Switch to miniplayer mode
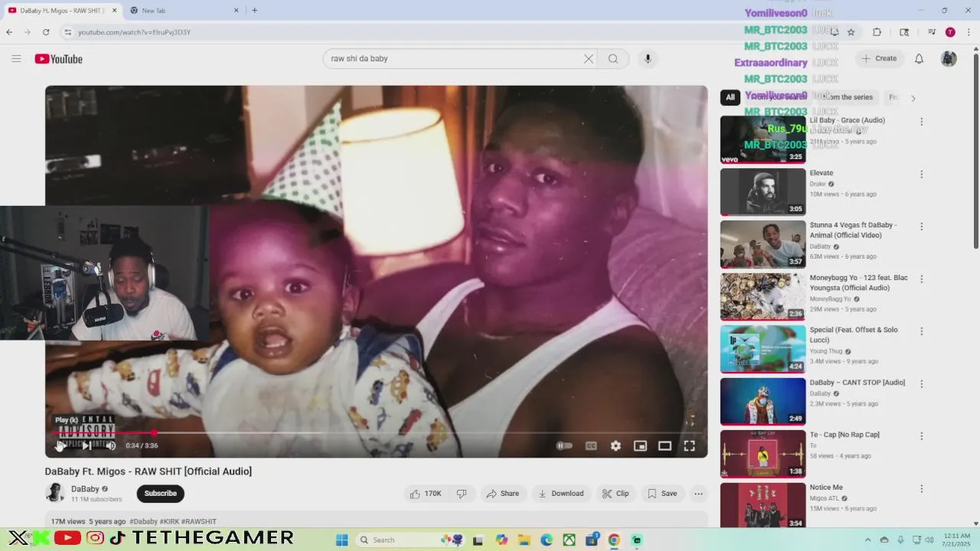 640,445
